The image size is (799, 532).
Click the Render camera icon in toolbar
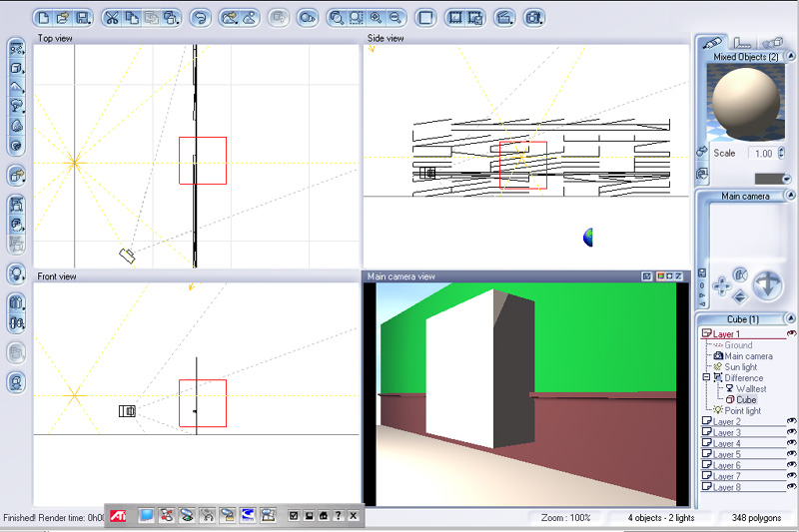point(534,17)
